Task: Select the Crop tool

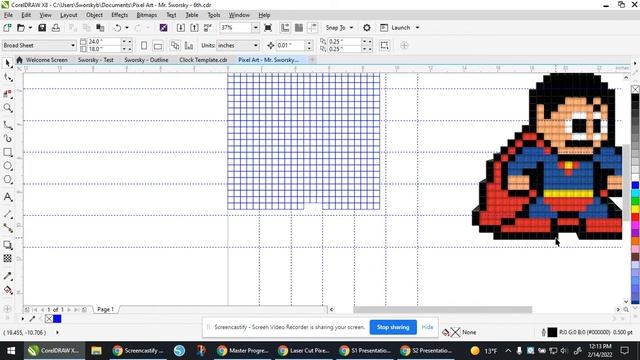Action: [8, 93]
